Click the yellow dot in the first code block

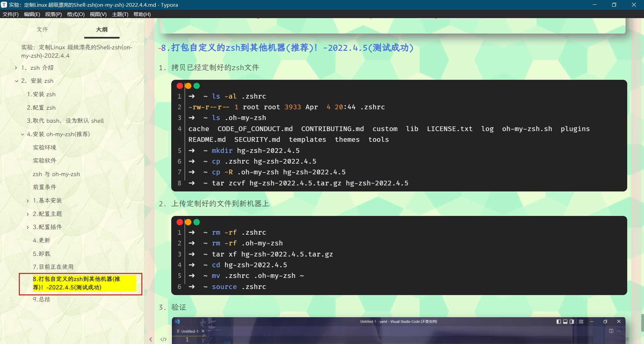pyautogui.click(x=188, y=86)
